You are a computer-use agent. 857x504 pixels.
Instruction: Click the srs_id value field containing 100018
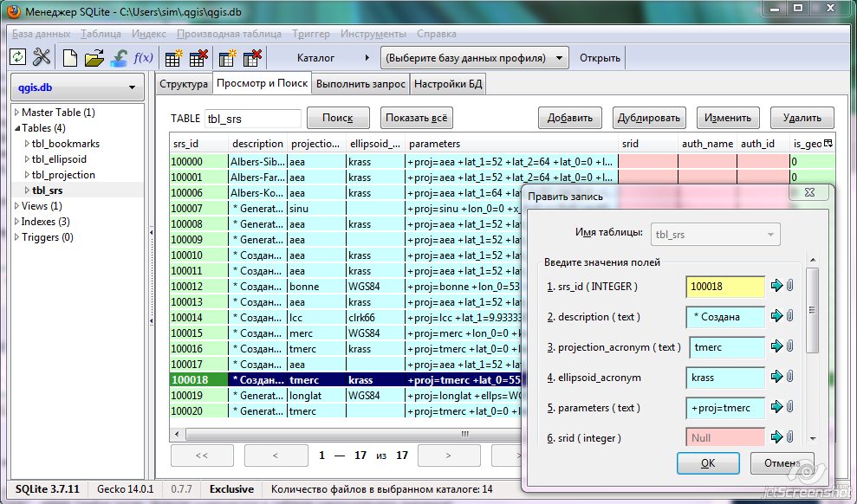tap(726, 286)
